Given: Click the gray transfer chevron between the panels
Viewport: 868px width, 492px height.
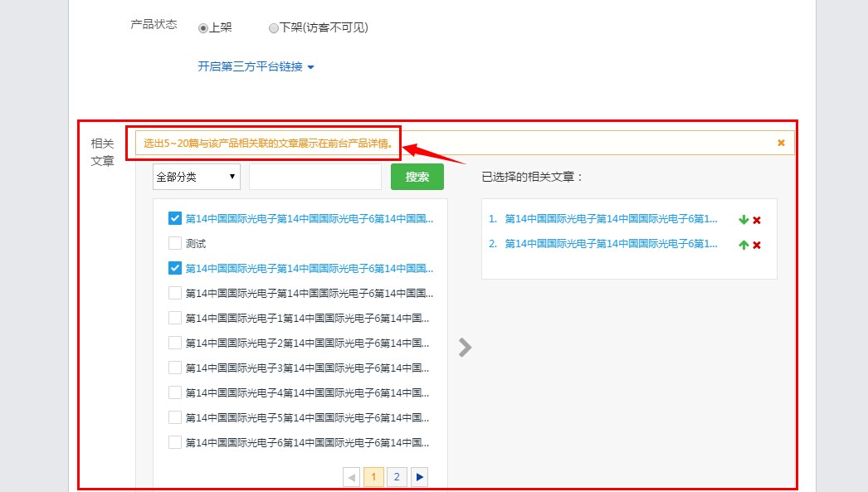Looking at the screenshot, I should pyautogui.click(x=464, y=347).
